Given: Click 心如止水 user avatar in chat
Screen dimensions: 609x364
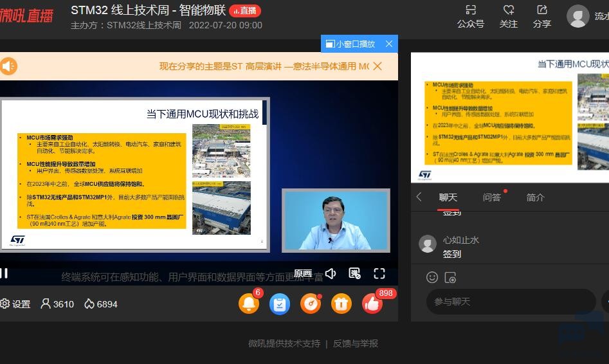Looking at the screenshot, I should point(428,244).
